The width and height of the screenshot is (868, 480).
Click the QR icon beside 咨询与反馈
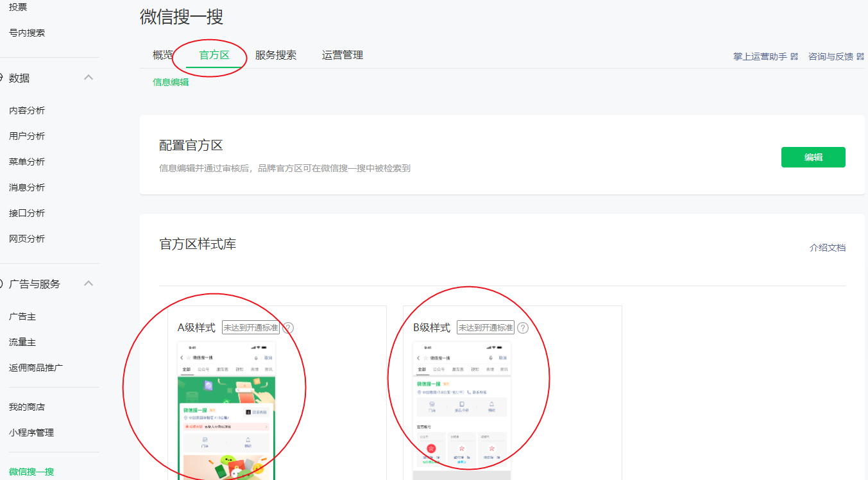(x=860, y=56)
